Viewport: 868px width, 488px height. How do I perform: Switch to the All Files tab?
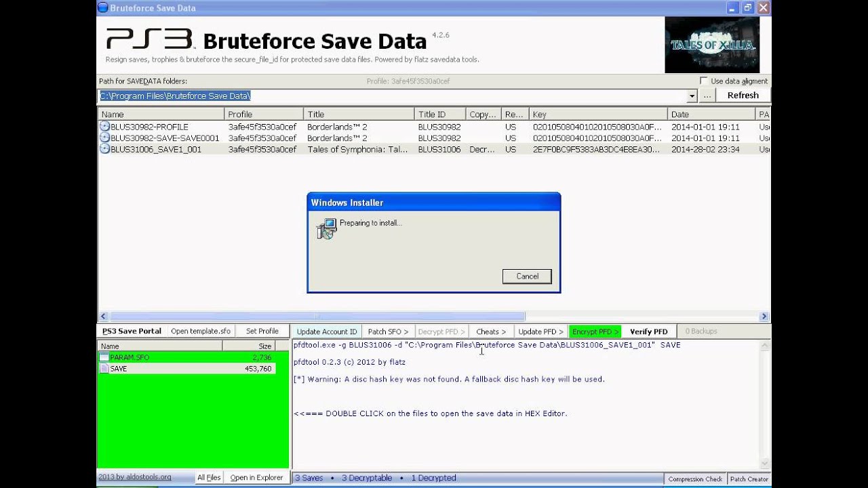[x=209, y=477]
